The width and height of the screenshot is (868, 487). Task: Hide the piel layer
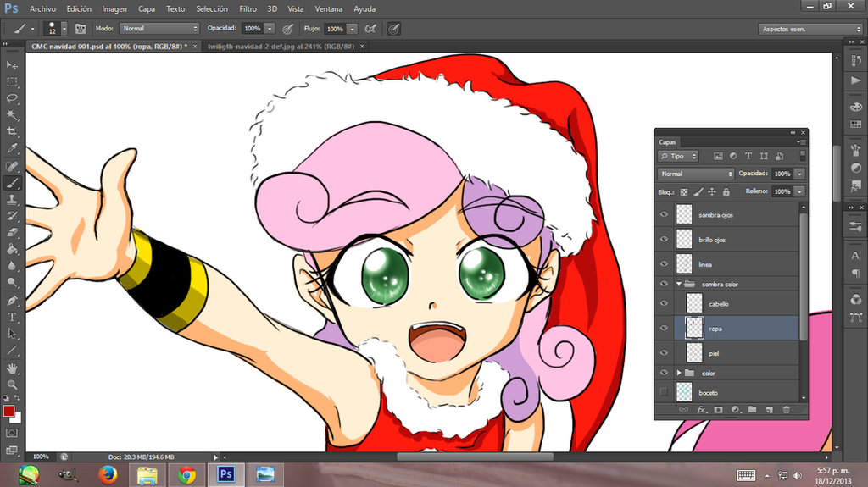click(664, 352)
